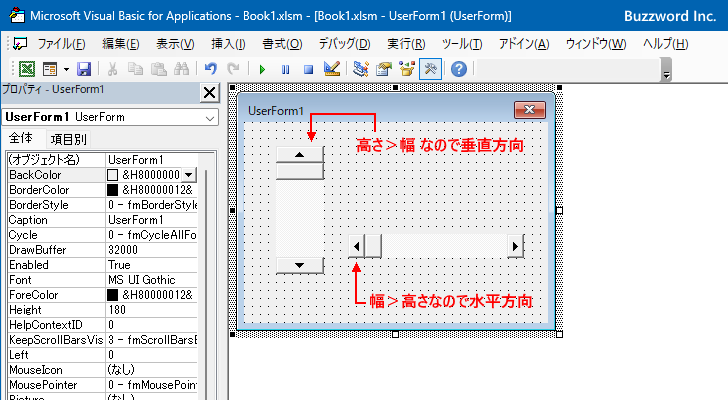Open the Properties Window toolbar icon
Image resolution: width=728 pixels, height=400 pixels.
[x=384, y=70]
